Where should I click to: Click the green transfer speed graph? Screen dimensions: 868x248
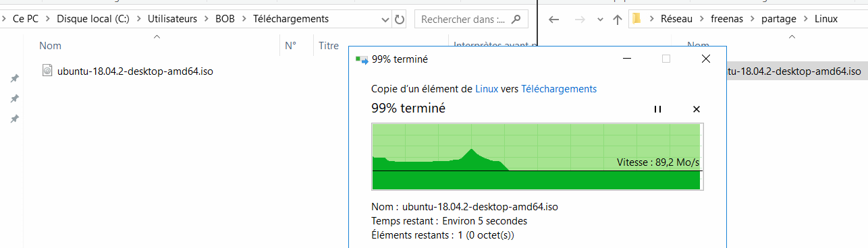(x=537, y=156)
